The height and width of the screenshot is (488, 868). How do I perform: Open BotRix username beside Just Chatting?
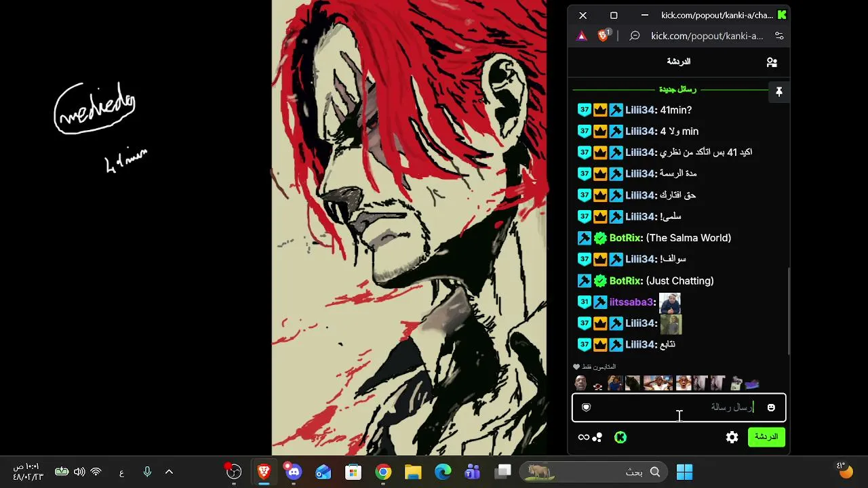click(625, 281)
